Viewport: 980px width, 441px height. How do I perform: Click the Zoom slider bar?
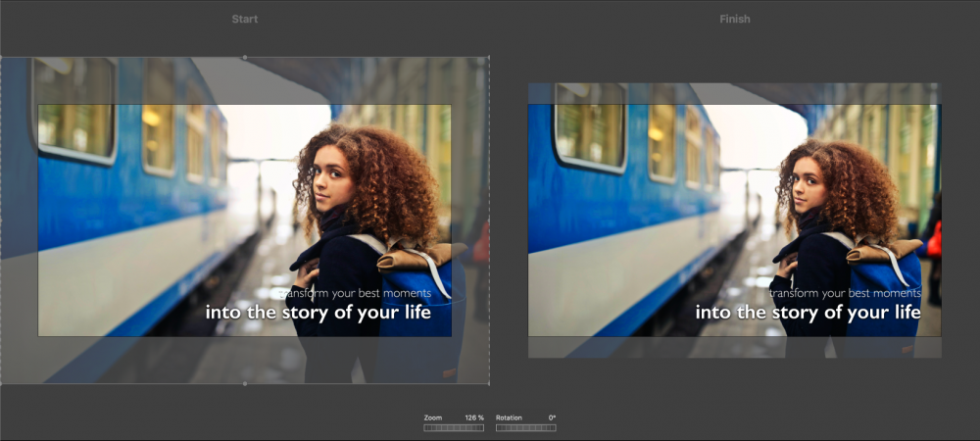click(x=454, y=428)
